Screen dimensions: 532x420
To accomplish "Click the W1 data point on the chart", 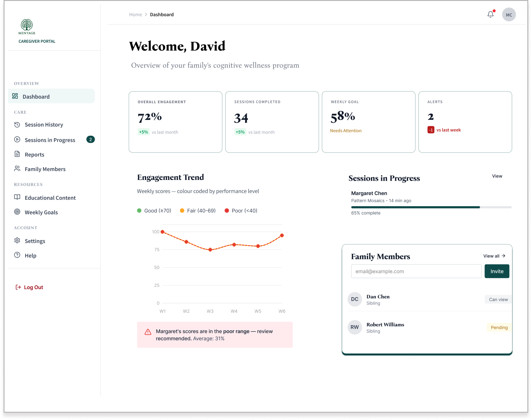I will point(163,232).
